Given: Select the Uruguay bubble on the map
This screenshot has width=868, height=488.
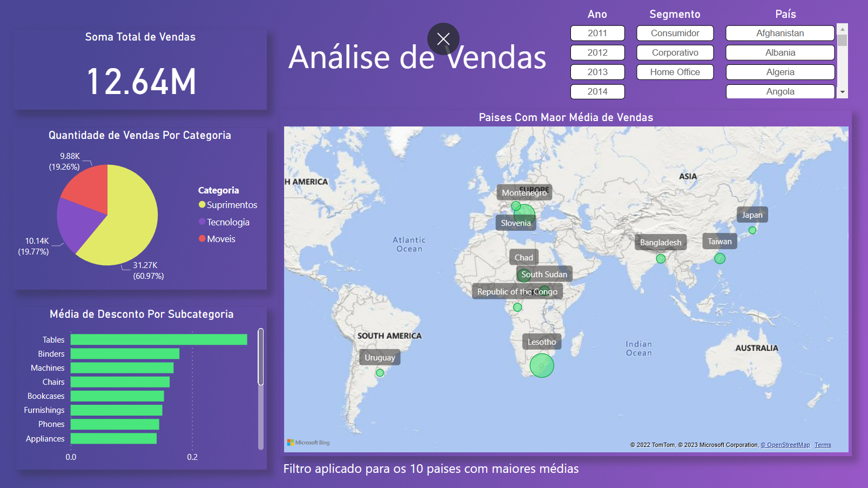Looking at the screenshot, I should pos(379,373).
